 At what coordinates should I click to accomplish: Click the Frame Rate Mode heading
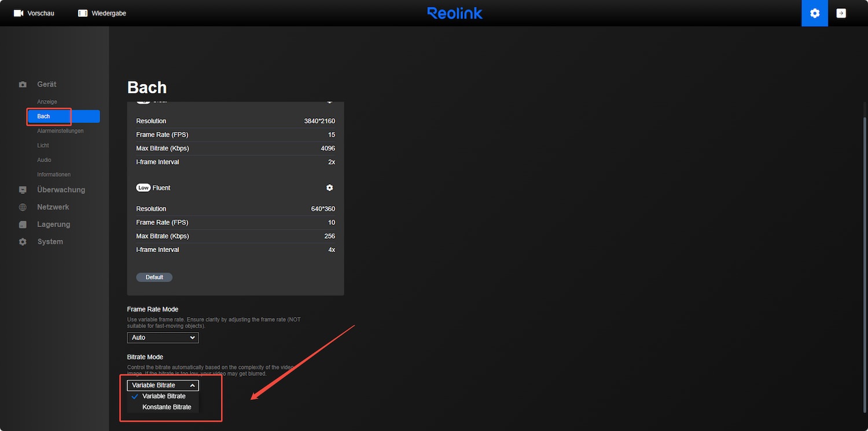tap(153, 309)
